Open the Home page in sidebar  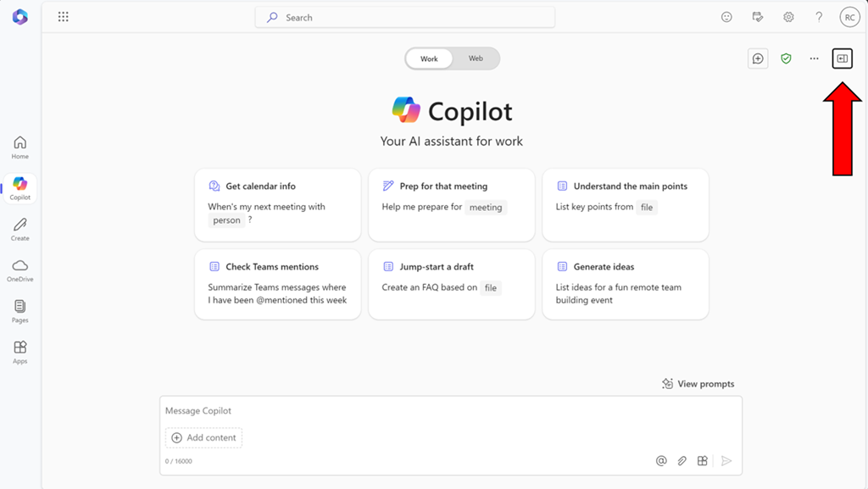[20, 147]
